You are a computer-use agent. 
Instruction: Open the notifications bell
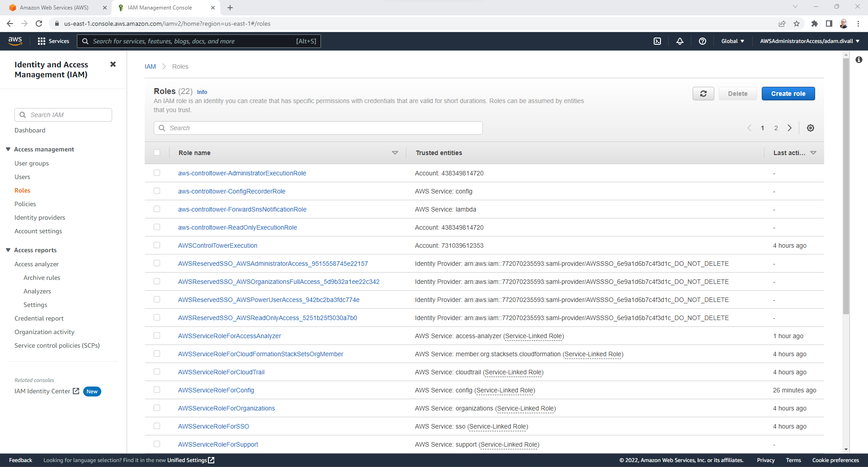[680, 41]
